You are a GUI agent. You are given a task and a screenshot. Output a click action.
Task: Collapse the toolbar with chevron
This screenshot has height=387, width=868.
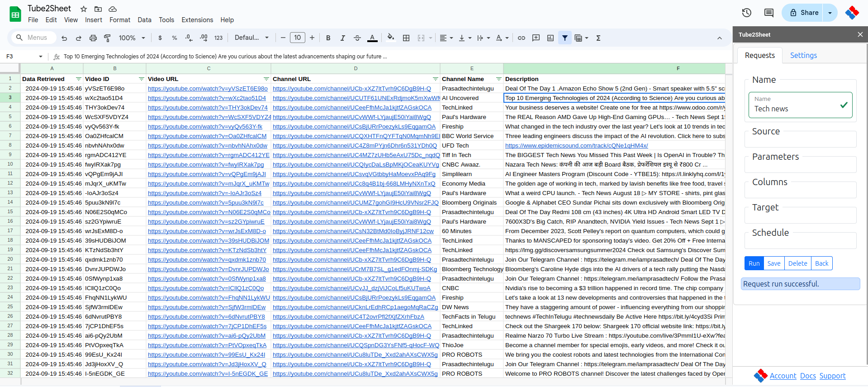(720, 38)
